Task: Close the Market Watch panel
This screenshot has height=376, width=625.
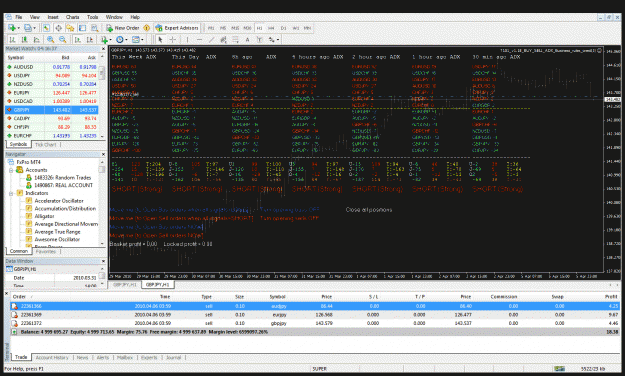Action: click(x=103, y=49)
